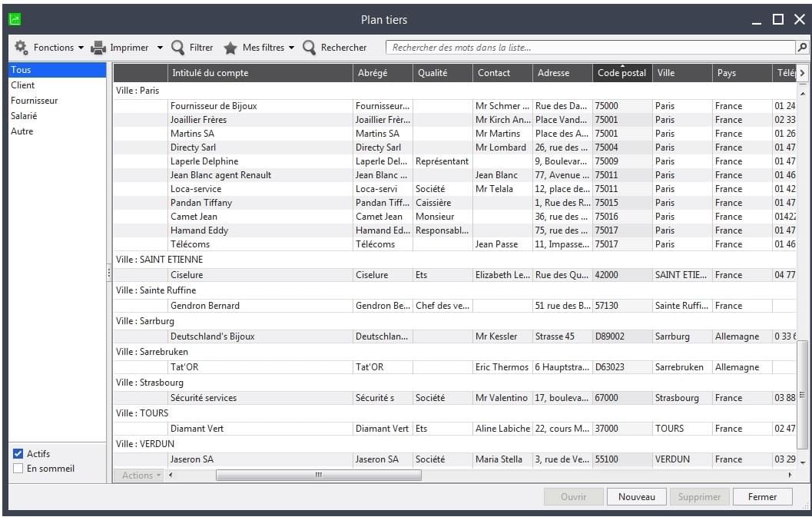This screenshot has height=517, width=812.
Task: Click the horizontal scrollbar left arrow
Action: [x=171, y=475]
